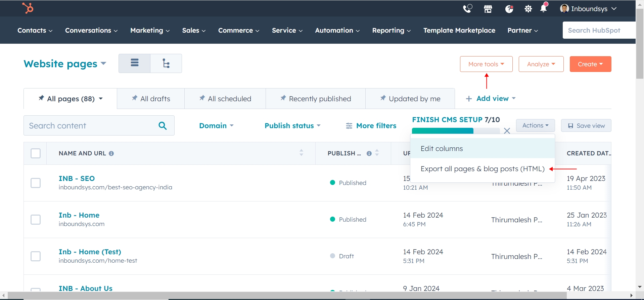Click the Finish CMS Setup progress bar
Viewport: 644px width, 300px height.
pyautogui.click(x=456, y=131)
